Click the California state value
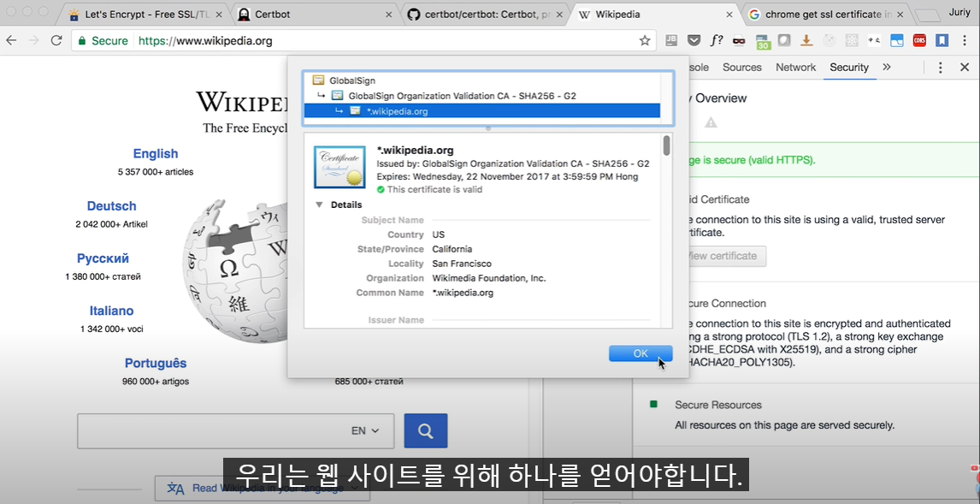Viewport: 980px width, 504px height. [x=452, y=249]
